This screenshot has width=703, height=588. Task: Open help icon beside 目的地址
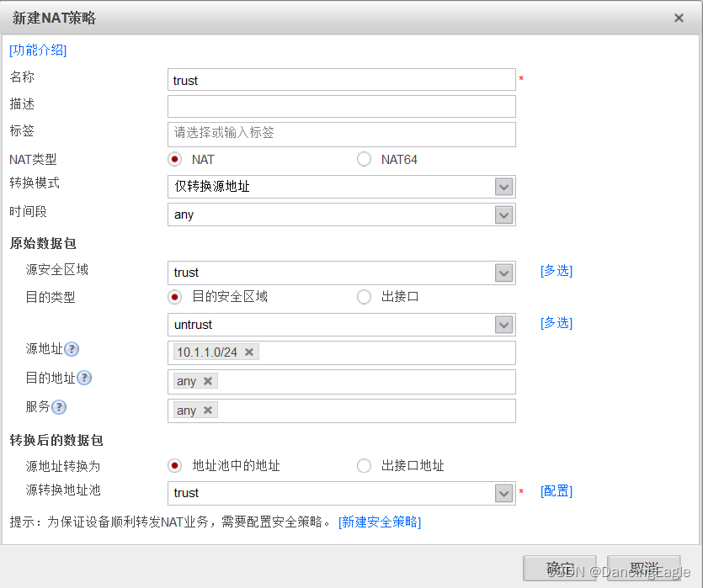84,378
